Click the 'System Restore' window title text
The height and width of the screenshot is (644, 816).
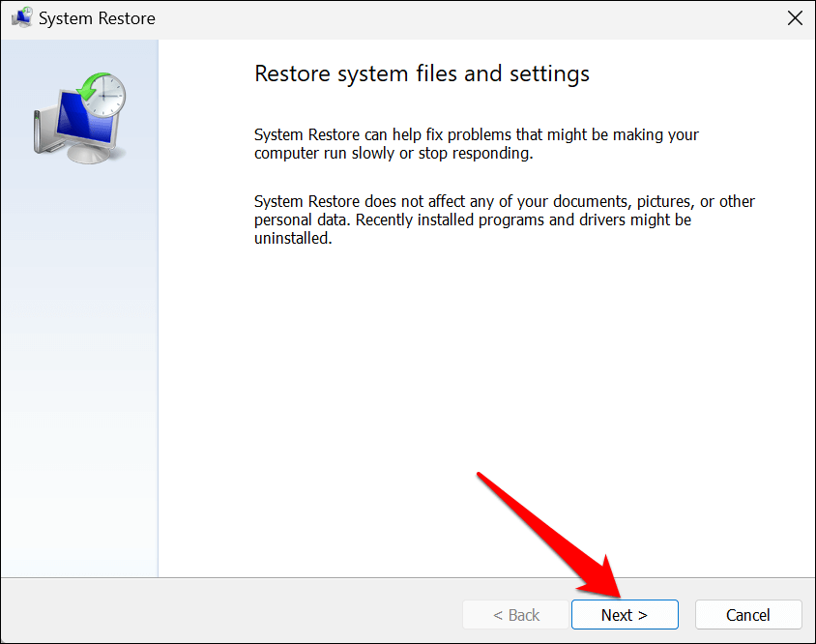(x=97, y=18)
